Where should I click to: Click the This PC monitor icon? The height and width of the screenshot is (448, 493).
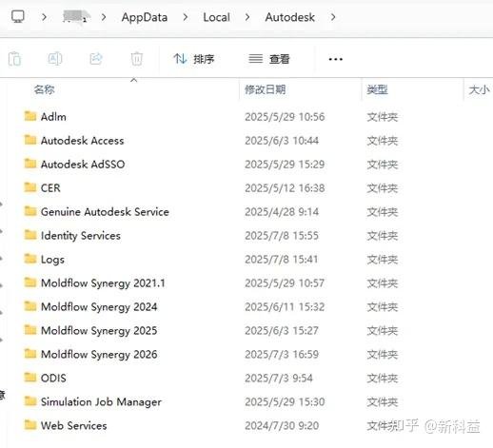18,16
